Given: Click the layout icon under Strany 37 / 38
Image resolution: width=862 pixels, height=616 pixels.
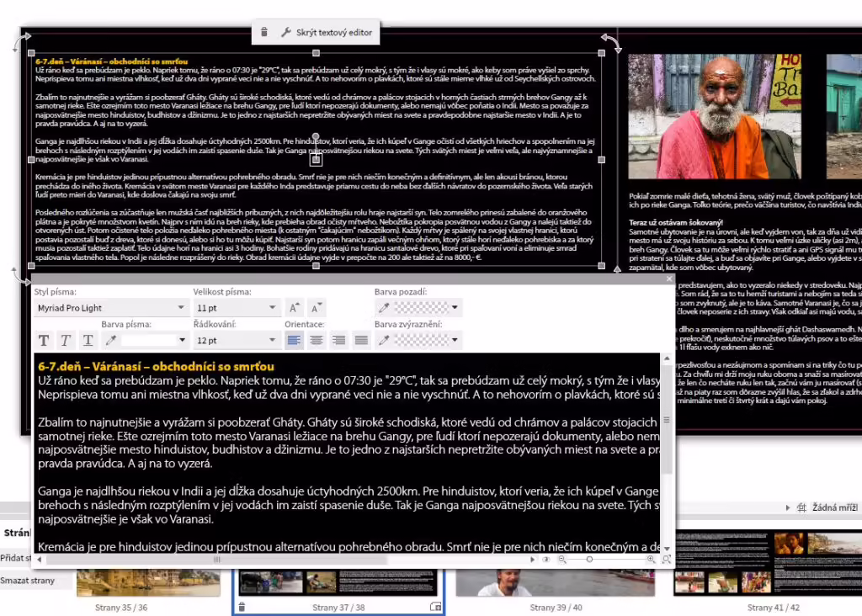Looking at the screenshot, I should click(435, 608).
